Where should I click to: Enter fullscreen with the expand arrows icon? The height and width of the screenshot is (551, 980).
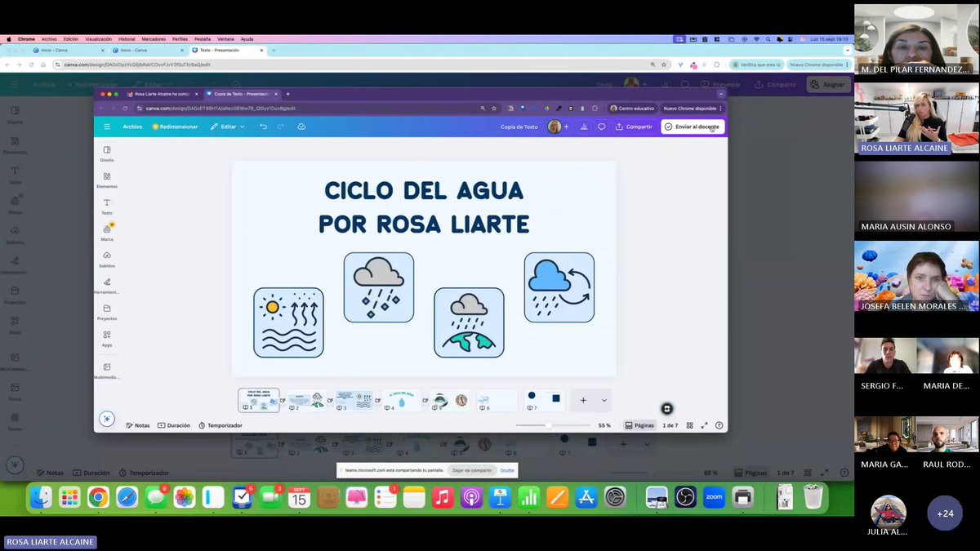tap(705, 425)
